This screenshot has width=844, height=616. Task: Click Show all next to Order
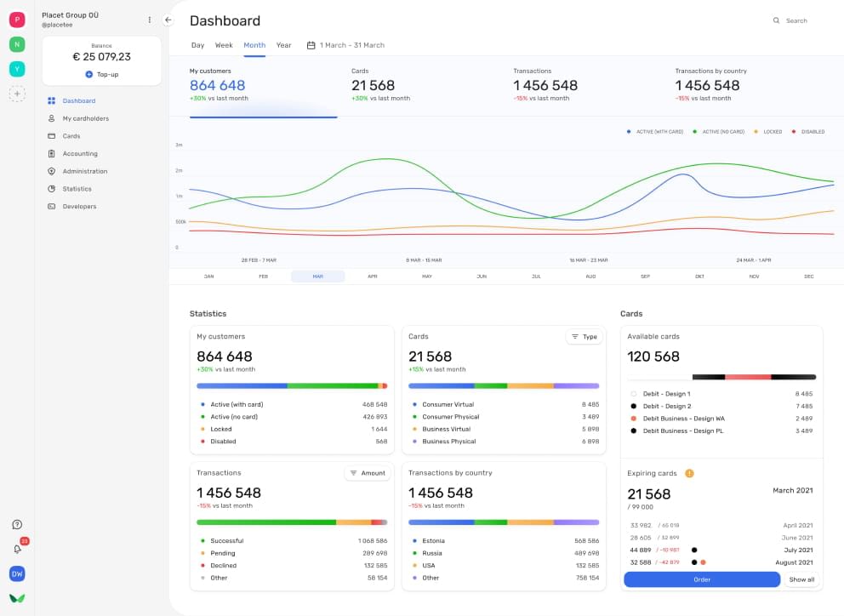pyautogui.click(x=803, y=579)
